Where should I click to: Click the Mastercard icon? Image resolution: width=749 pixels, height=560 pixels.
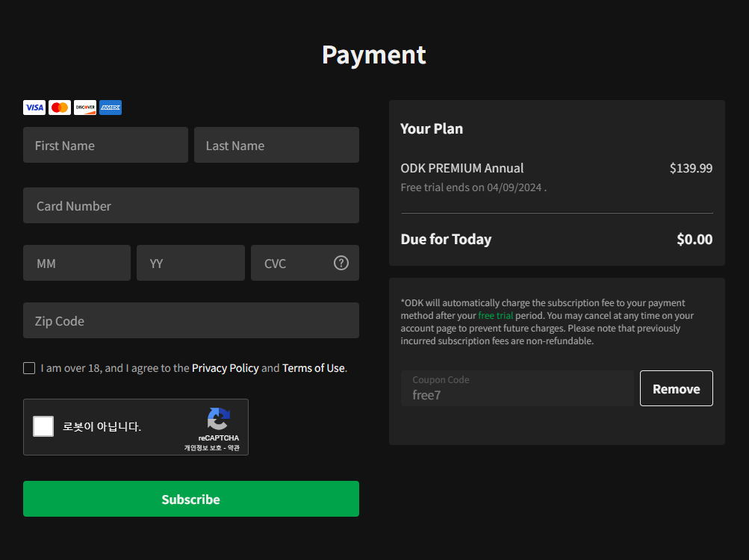(60, 108)
